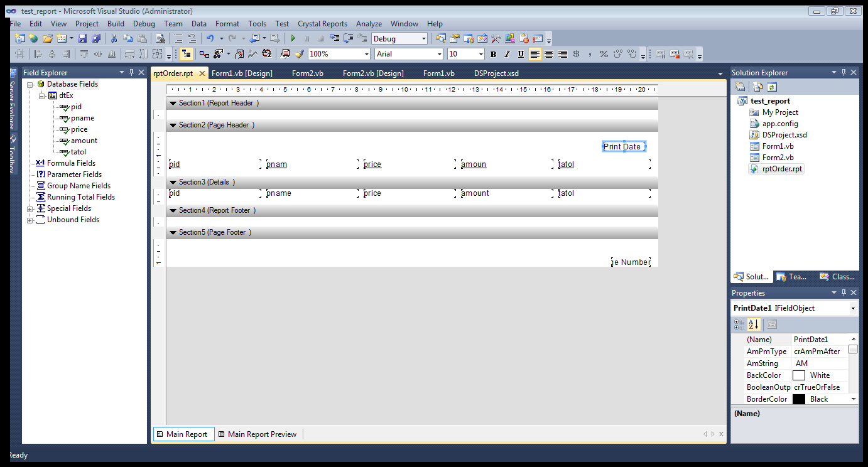
Task: Open the Build menu
Action: click(x=116, y=24)
